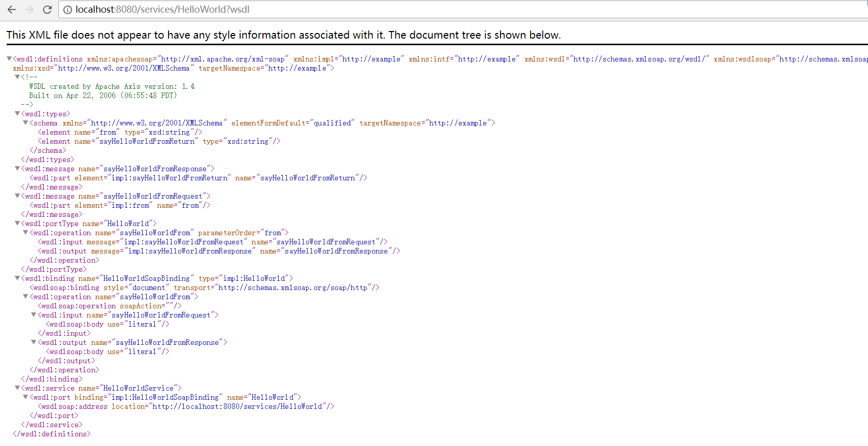
Task: Click the 'WSDL created by Apache Axis version: 1.4' comment text
Action: [x=112, y=86]
